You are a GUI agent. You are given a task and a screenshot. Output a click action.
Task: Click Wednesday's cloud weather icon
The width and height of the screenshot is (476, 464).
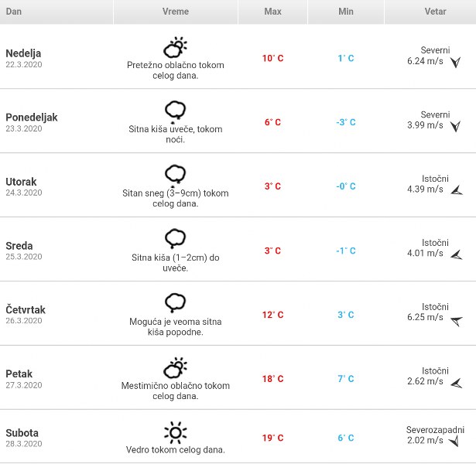[x=176, y=238]
